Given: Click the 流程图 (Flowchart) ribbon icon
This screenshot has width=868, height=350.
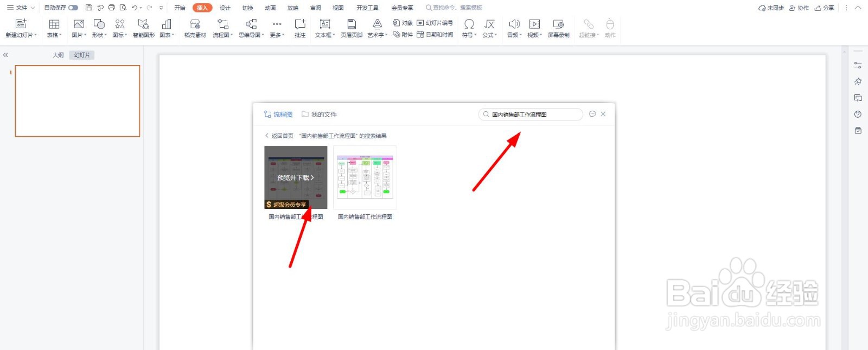Looking at the screenshot, I should point(222,24).
